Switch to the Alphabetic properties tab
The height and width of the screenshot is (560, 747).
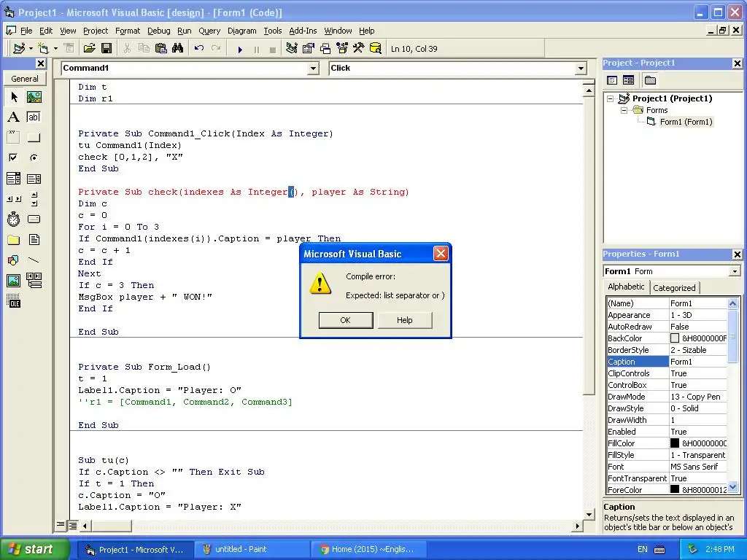point(626,287)
